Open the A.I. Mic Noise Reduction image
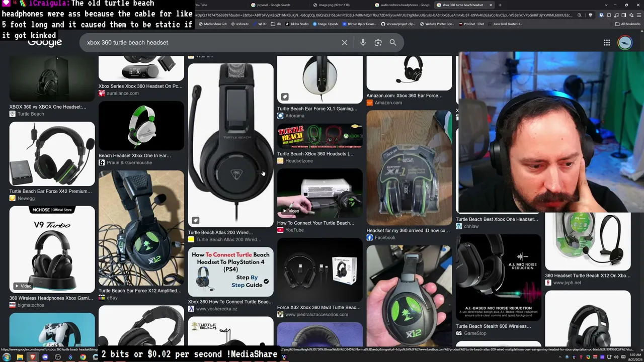The height and width of the screenshot is (362, 644). click(x=499, y=278)
